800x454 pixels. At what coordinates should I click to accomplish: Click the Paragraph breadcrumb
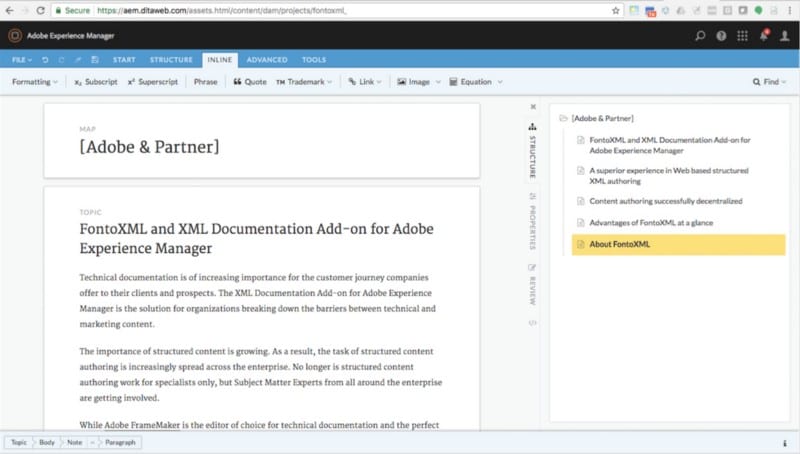(x=120, y=442)
